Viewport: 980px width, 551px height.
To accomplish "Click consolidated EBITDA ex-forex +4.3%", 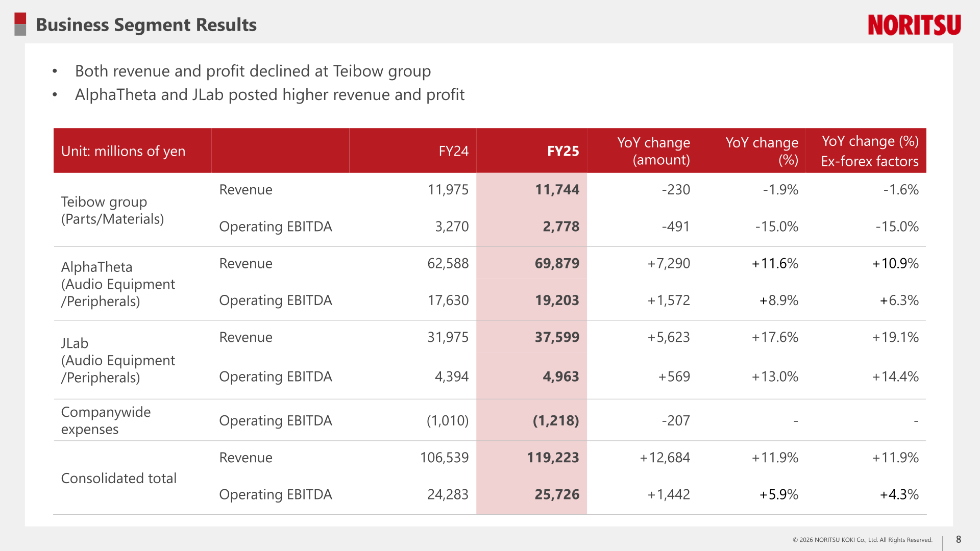I will click(899, 494).
